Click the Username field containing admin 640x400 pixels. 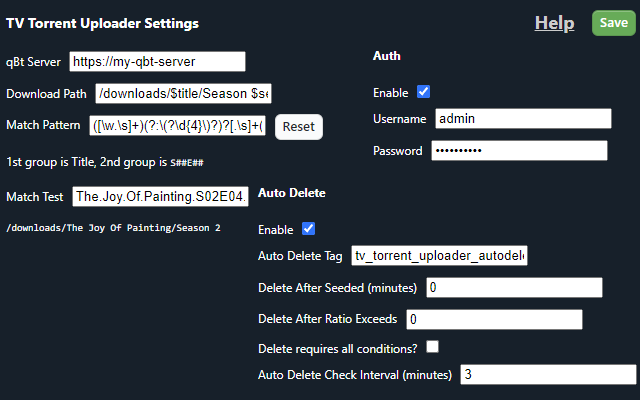click(x=523, y=119)
